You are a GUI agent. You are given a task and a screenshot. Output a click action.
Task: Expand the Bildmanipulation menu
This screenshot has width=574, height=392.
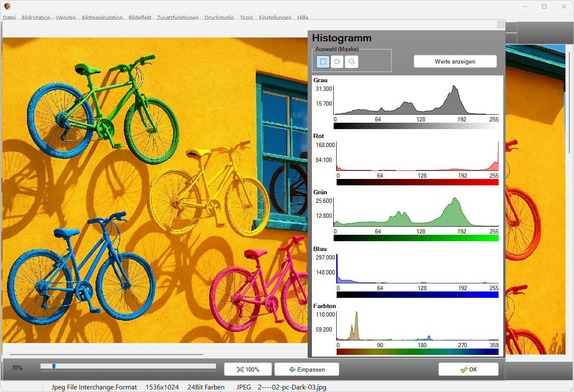point(102,17)
